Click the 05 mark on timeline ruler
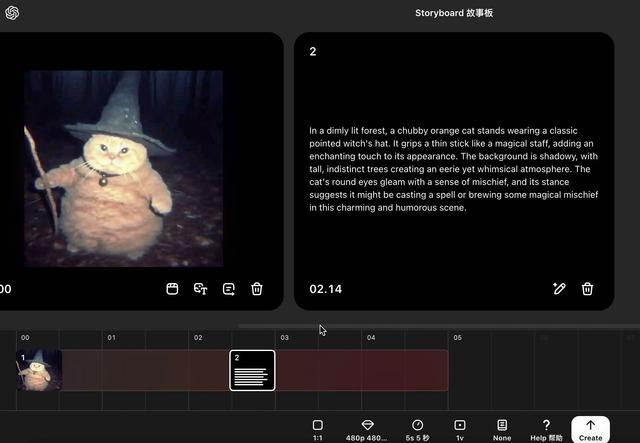 [457, 338]
